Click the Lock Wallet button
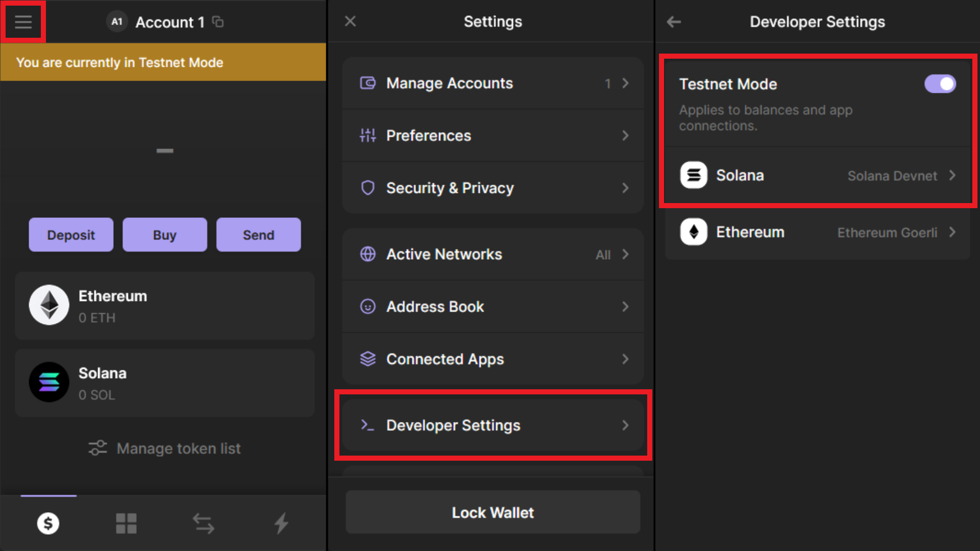Screen dimensions: 980x551 pyautogui.click(x=493, y=512)
